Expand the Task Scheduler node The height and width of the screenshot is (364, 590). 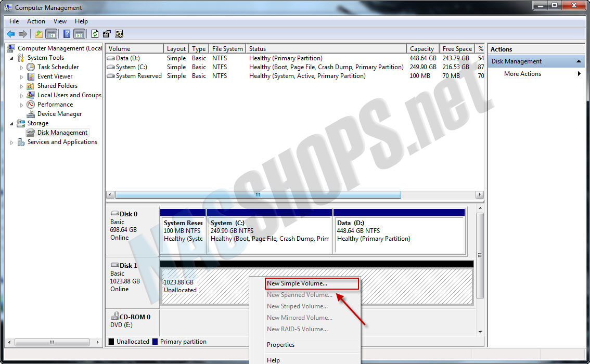(x=21, y=68)
